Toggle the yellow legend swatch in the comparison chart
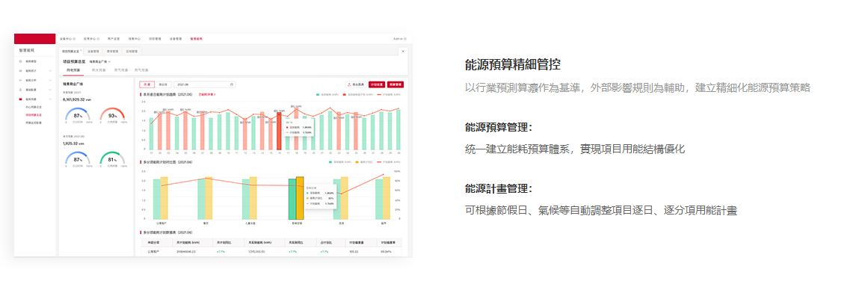The width and height of the screenshot is (868, 287). coord(357,163)
